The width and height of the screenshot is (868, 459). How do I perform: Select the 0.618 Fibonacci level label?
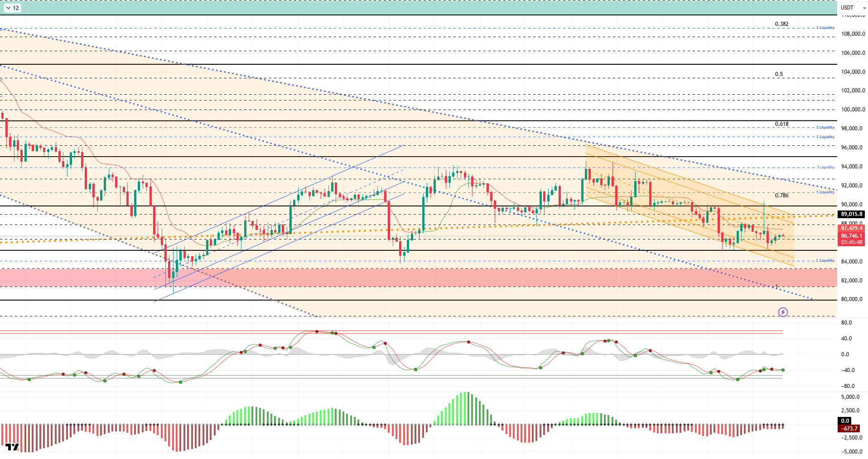pyautogui.click(x=781, y=124)
